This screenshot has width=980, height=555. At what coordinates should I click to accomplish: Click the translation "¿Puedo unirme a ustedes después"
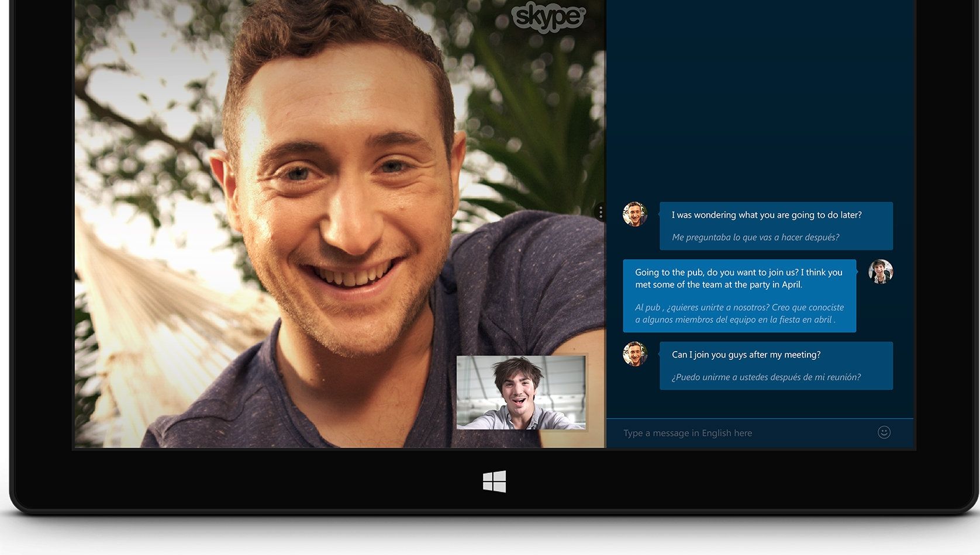pyautogui.click(x=766, y=377)
